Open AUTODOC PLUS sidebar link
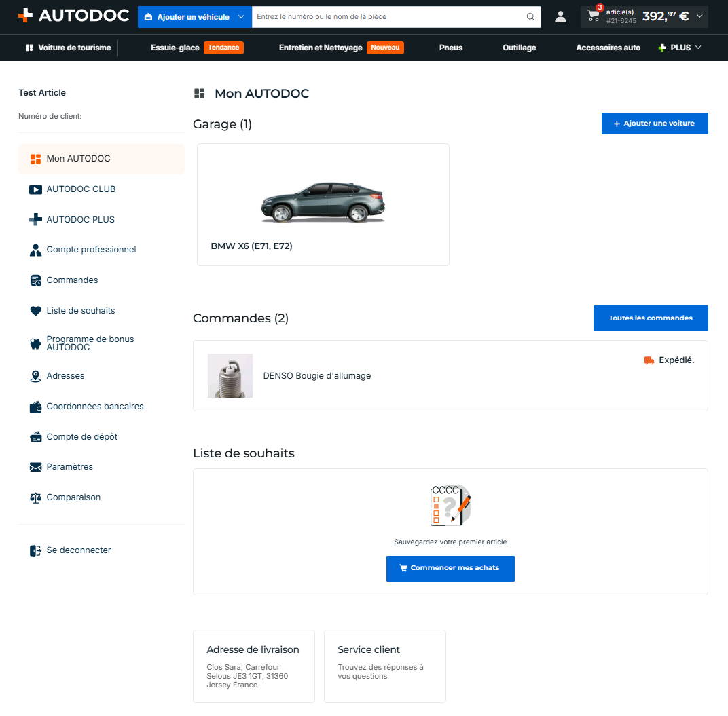This screenshot has width=728, height=716. [80, 219]
